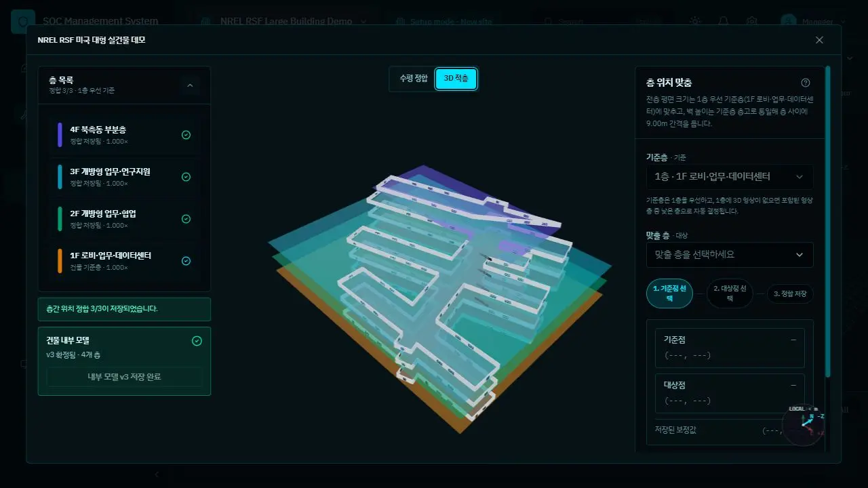Click the 층간 위치 정합 3/3이 저장되었습니다 status message
The width and height of the screenshot is (868, 488).
[124, 309]
